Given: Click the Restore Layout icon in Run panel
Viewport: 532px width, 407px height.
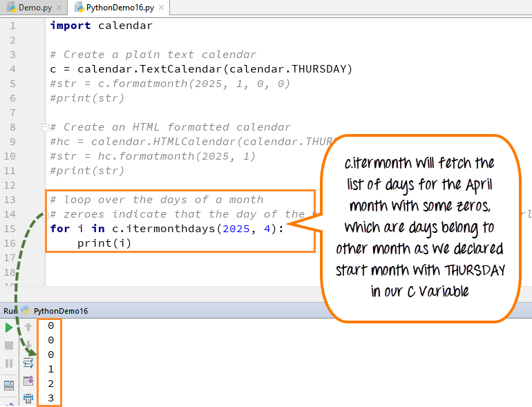Looking at the screenshot, I should click(x=9, y=385).
